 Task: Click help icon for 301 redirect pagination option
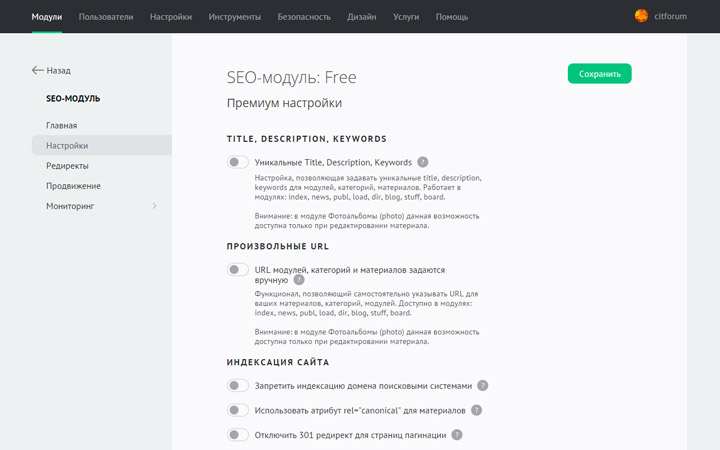[x=457, y=435]
